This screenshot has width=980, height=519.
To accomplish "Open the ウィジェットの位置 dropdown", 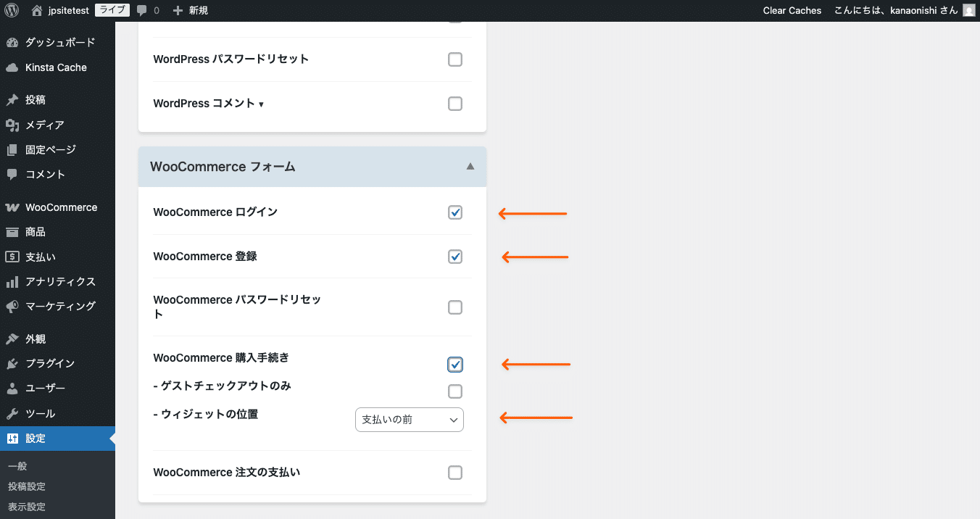I will [x=409, y=420].
